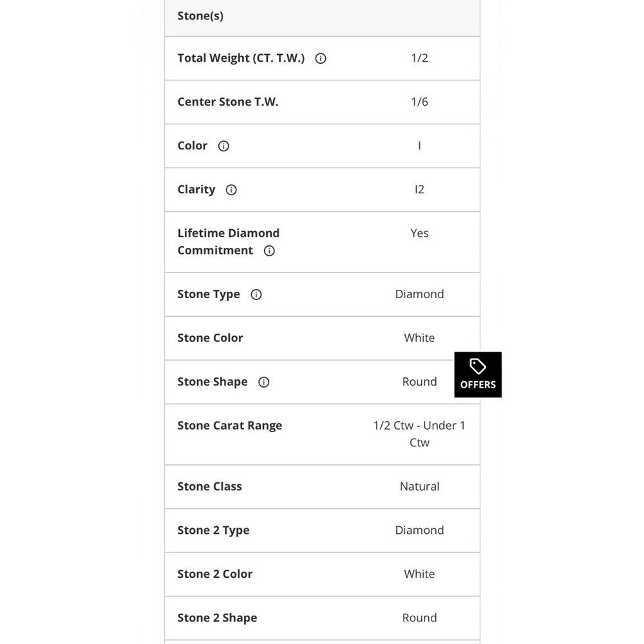
Task: Collapse the Stone(s) section header
Action: [322, 17]
